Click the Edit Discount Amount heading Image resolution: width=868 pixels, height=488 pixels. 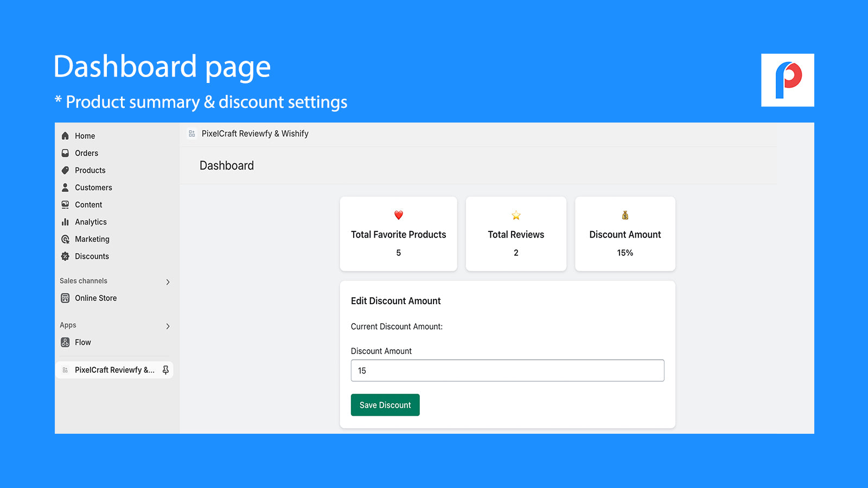click(x=396, y=301)
